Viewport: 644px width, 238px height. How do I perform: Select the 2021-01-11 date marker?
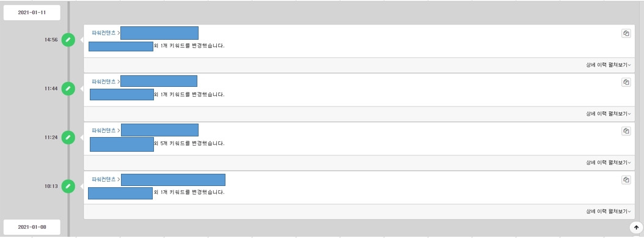tap(32, 13)
